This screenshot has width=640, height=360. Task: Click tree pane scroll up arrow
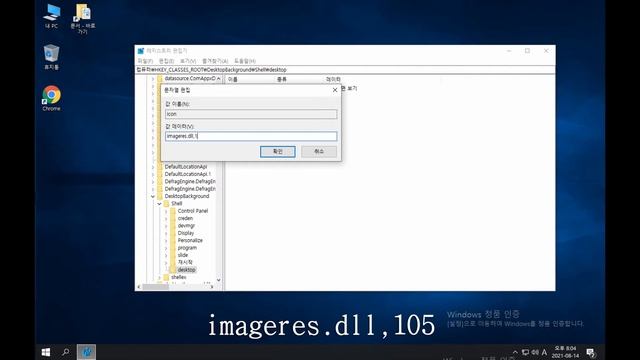click(219, 78)
